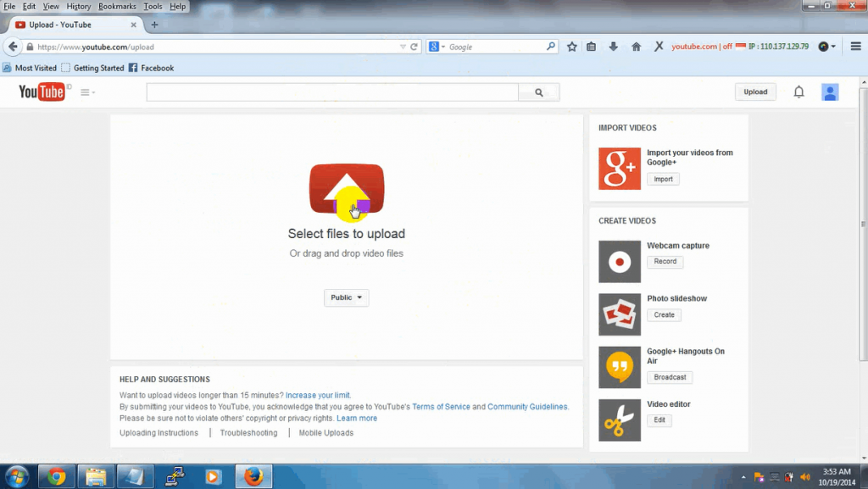Click the big upload arrow icon

point(346,186)
